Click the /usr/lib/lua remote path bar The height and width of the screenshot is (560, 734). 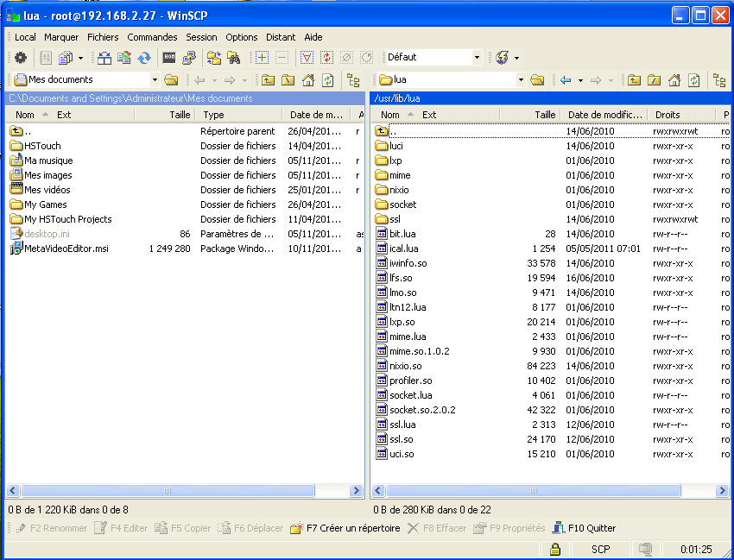[x=551, y=98]
